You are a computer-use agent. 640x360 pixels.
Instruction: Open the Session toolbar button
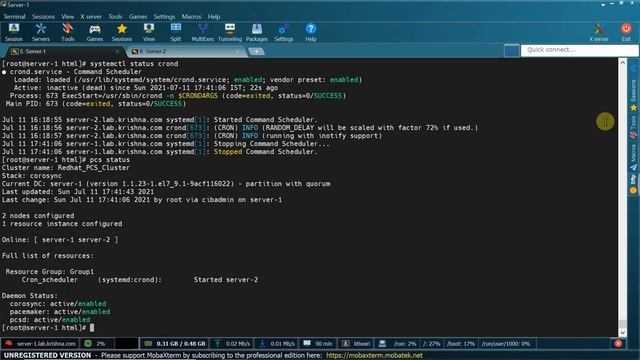click(14, 32)
